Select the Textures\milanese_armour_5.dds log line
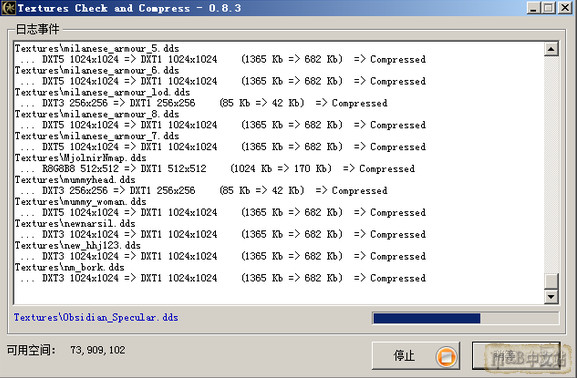Screen dimensions: 577x378 (97, 49)
